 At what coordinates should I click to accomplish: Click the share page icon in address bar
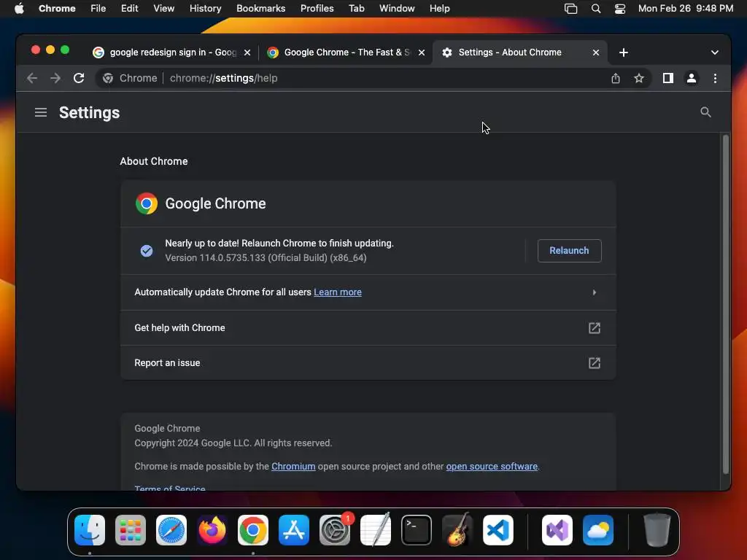pyautogui.click(x=616, y=78)
